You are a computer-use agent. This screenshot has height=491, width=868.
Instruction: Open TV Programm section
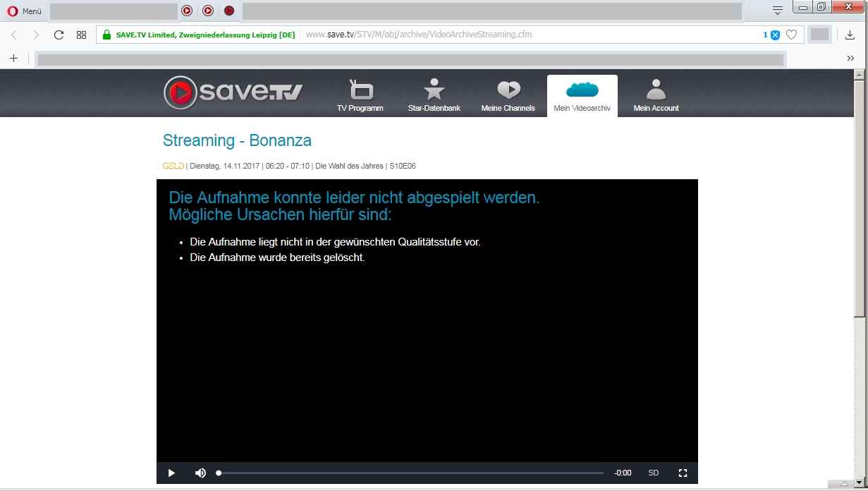coord(360,95)
